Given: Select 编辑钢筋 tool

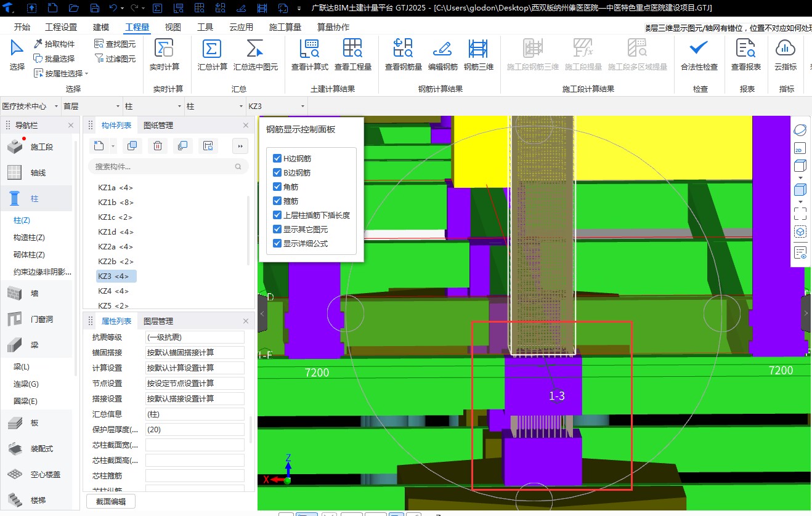Looking at the screenshot, I should (x=442, y=55).
